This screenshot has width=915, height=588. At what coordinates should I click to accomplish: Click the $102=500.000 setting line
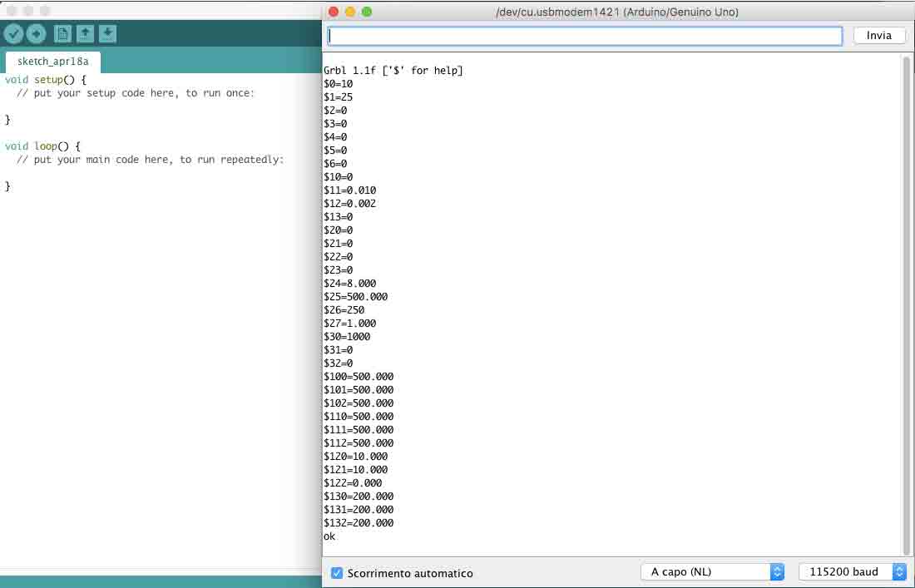(x=359, y=403)
